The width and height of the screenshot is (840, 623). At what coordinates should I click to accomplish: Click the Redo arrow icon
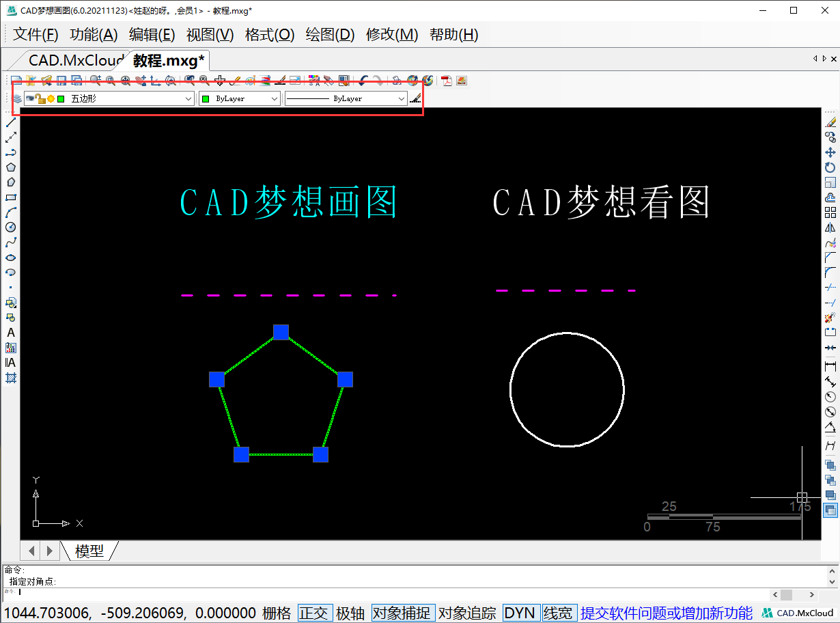point(378,81)
